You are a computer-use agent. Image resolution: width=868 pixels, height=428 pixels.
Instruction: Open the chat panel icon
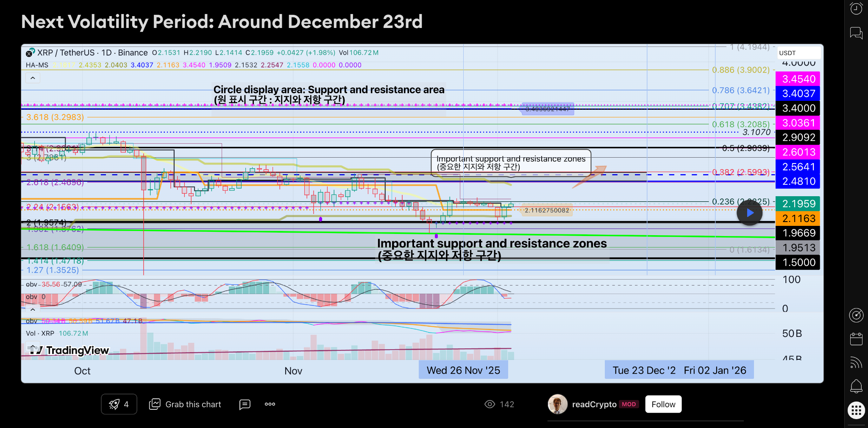856,33
